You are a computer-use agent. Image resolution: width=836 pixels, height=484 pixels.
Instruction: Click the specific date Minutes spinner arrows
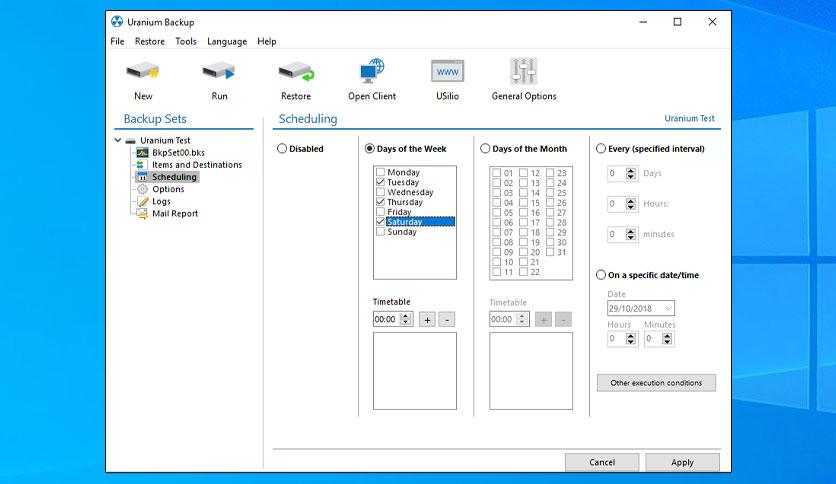667,338
